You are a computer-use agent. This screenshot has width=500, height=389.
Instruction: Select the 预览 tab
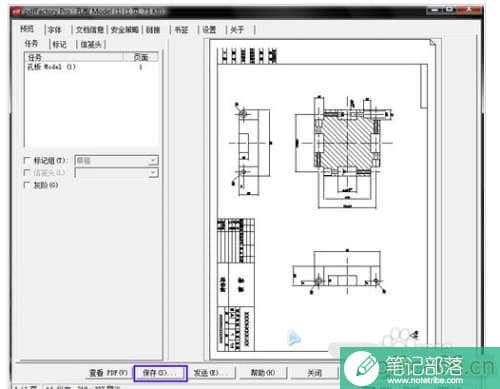[x=27, y=29]
